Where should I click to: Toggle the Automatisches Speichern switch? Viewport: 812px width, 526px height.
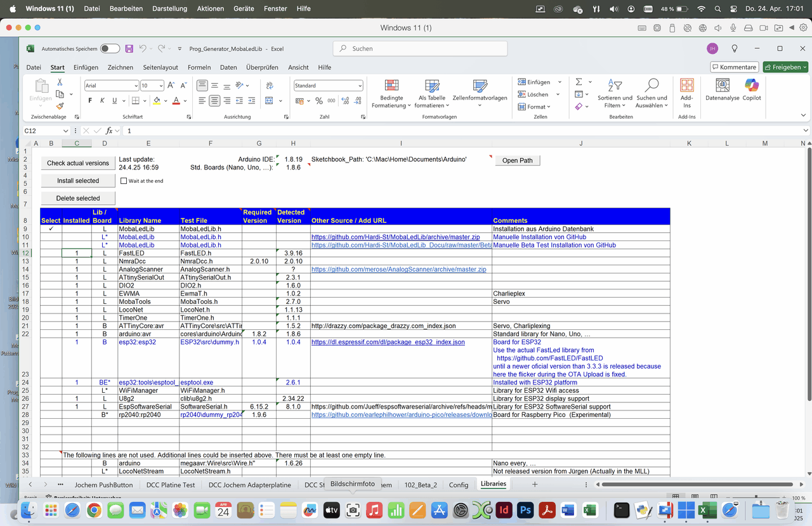click(110, 49)
